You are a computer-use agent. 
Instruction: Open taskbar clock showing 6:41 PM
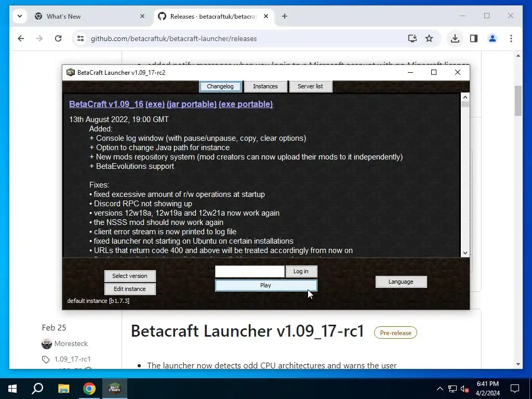487,389
